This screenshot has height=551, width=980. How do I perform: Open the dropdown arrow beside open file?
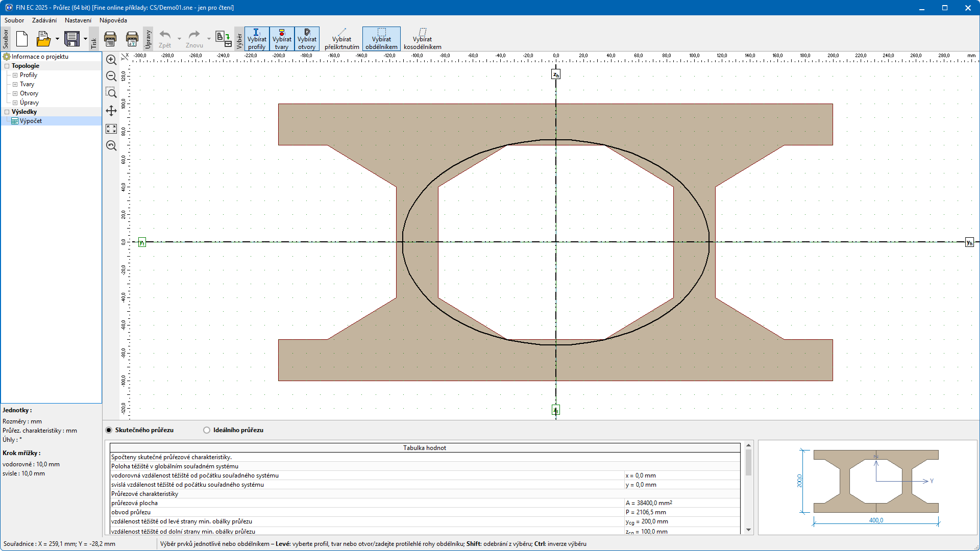click(57, 39)
